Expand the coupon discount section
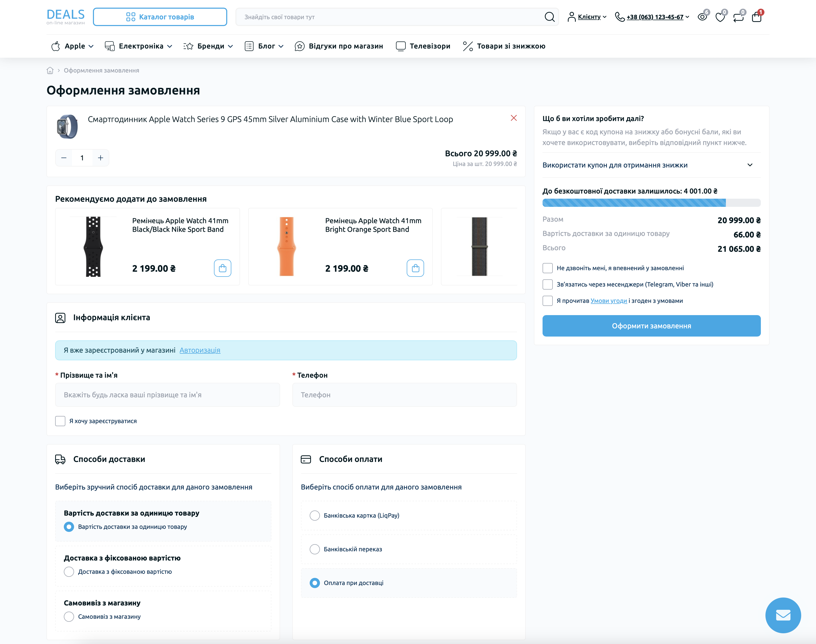Screen dimensions: 816x644 coord(651,165)
